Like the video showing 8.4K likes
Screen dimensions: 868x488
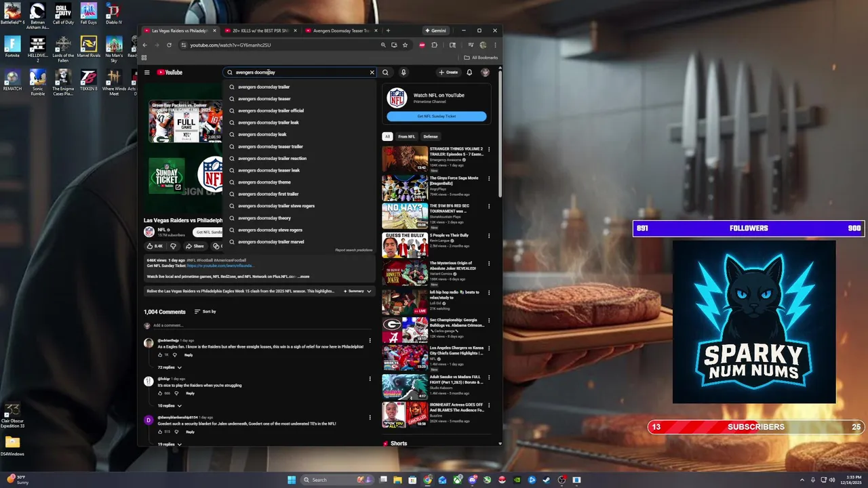coord(155,246)
